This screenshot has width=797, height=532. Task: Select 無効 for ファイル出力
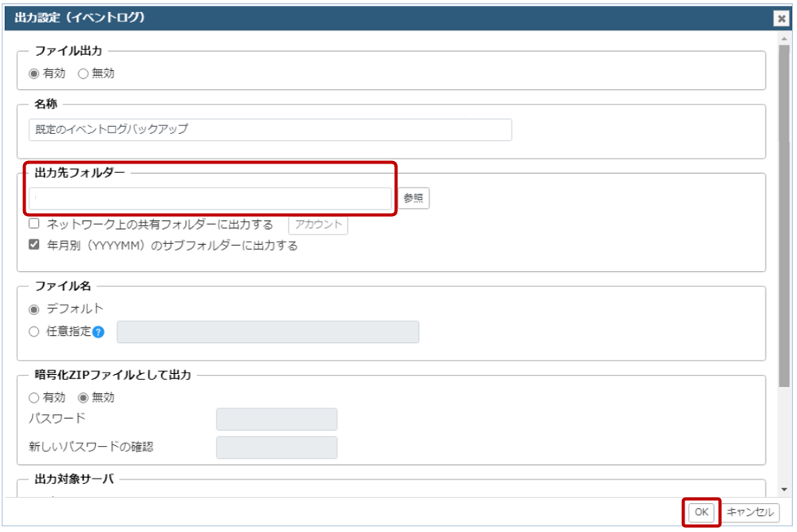[82, 73]
